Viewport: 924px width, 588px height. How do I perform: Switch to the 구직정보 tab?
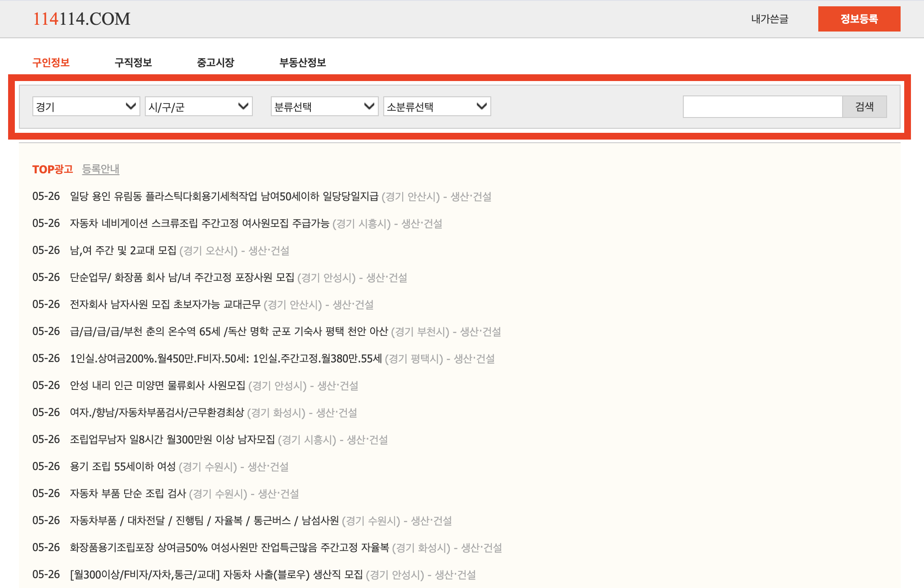coord(133,63)
